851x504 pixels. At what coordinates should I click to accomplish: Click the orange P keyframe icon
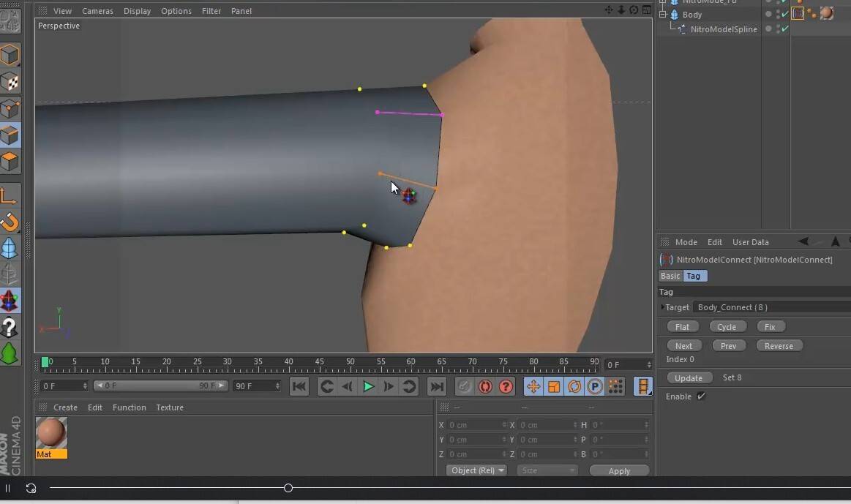pyautogui.click(x=593, y=386)
